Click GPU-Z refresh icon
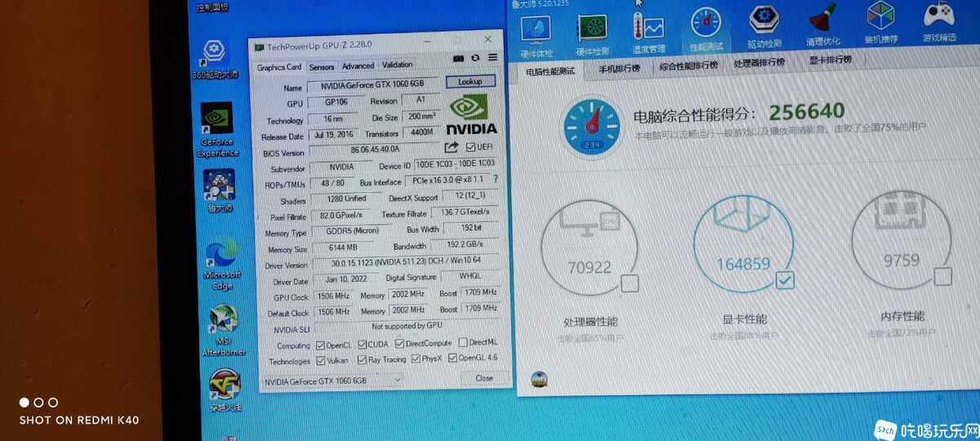Screen dimensions: 980x441 coord(475,57)
